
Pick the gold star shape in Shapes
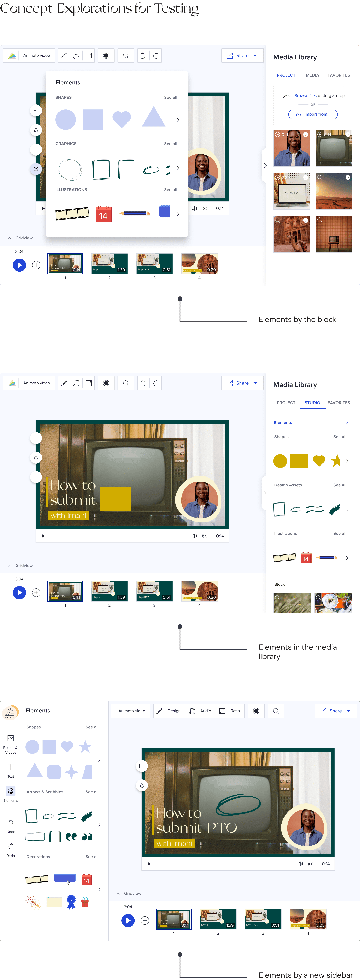coord(335,461)
